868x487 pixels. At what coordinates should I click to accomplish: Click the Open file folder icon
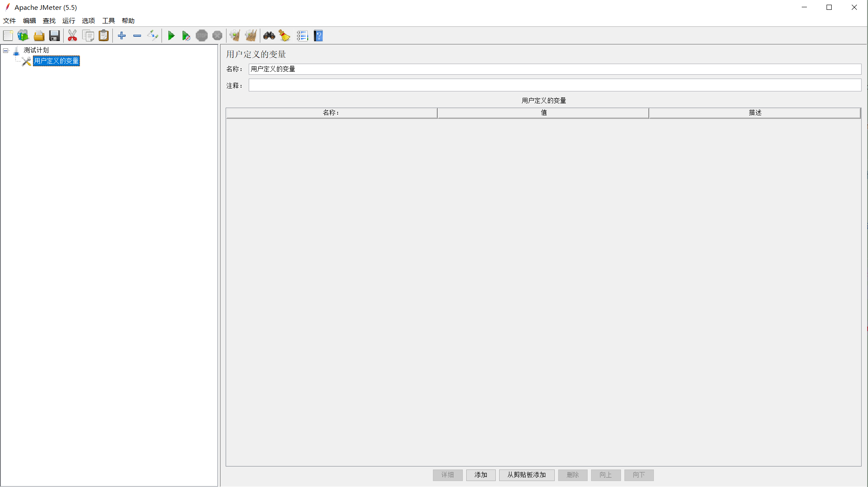[39, 36]
